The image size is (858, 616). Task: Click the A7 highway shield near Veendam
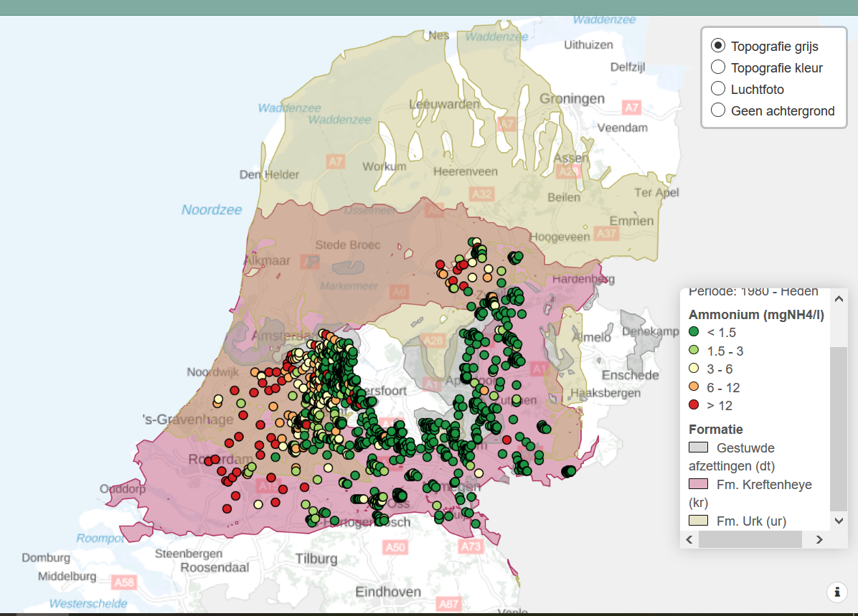(631, 108)
